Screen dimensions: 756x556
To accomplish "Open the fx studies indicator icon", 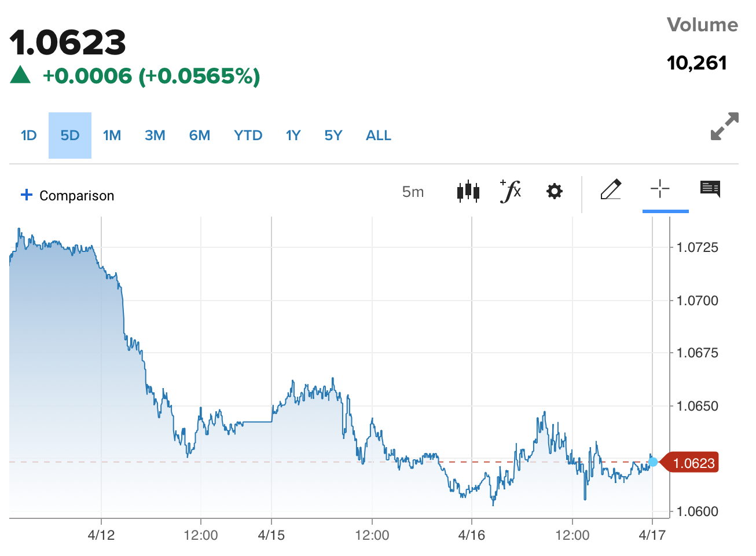I will point(511,191).
